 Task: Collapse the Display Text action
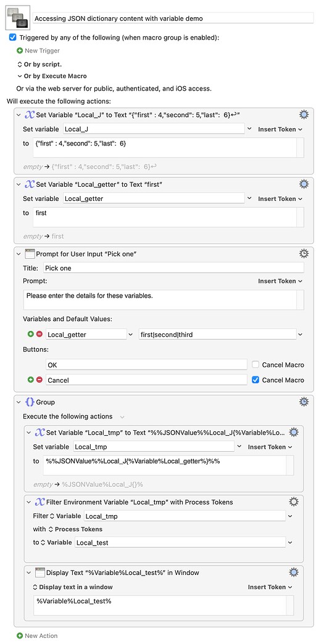[29, 573]
